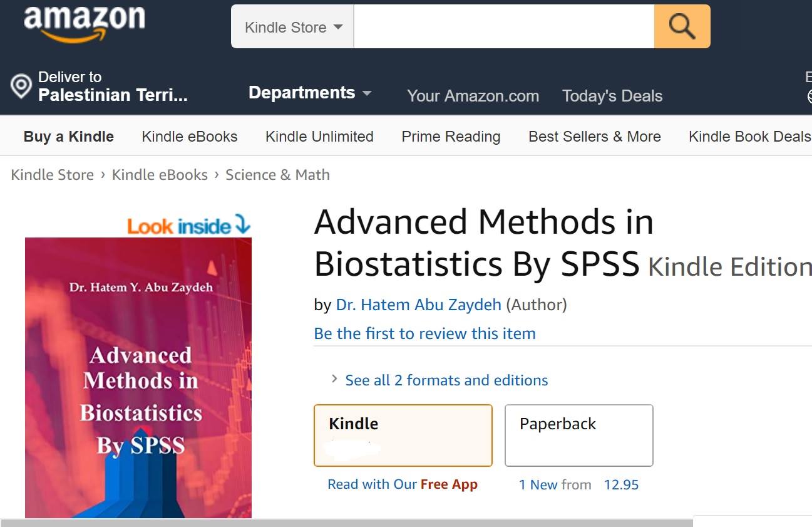Select Buy a Kindle
Image resolution: width=812 pixels, height=527 pixels.
69,137
